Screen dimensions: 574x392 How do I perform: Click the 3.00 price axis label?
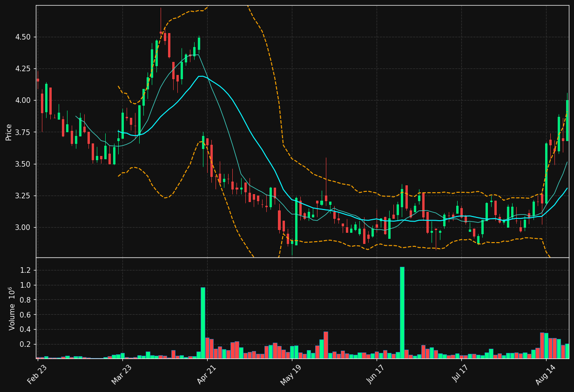click(x=23, y=228)
